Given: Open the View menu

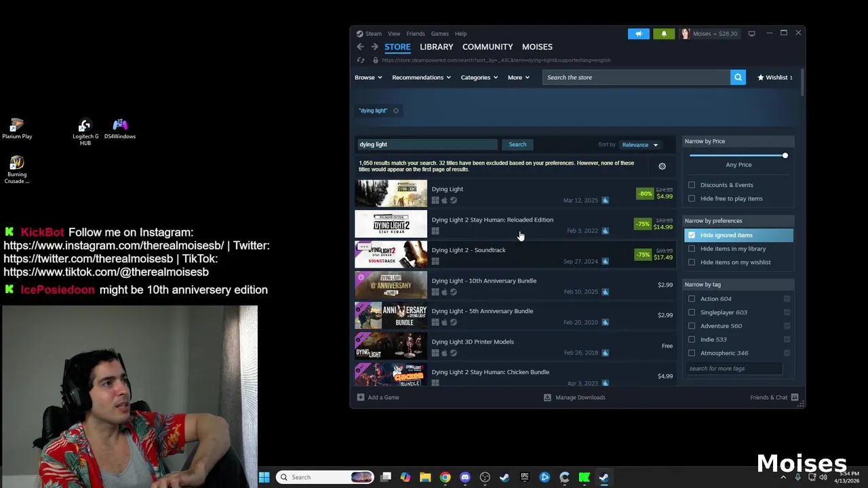Looking at the screenshot, I should [394, 33].
